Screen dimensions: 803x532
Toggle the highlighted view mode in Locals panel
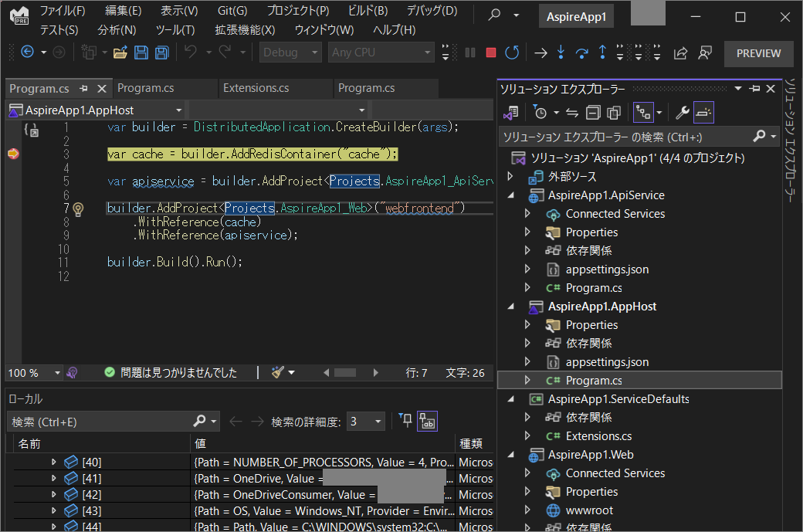click(x=427, y=421)
